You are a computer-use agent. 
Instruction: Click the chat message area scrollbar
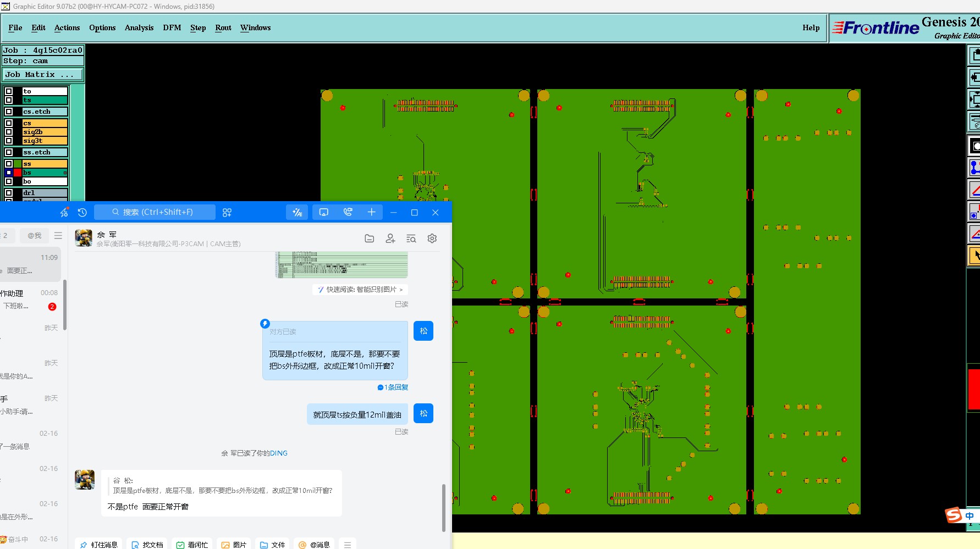coord(444,508)
